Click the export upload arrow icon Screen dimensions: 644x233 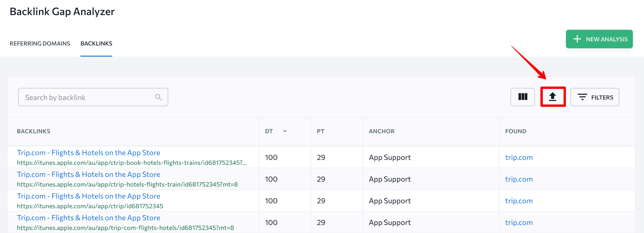coord(552,97)
